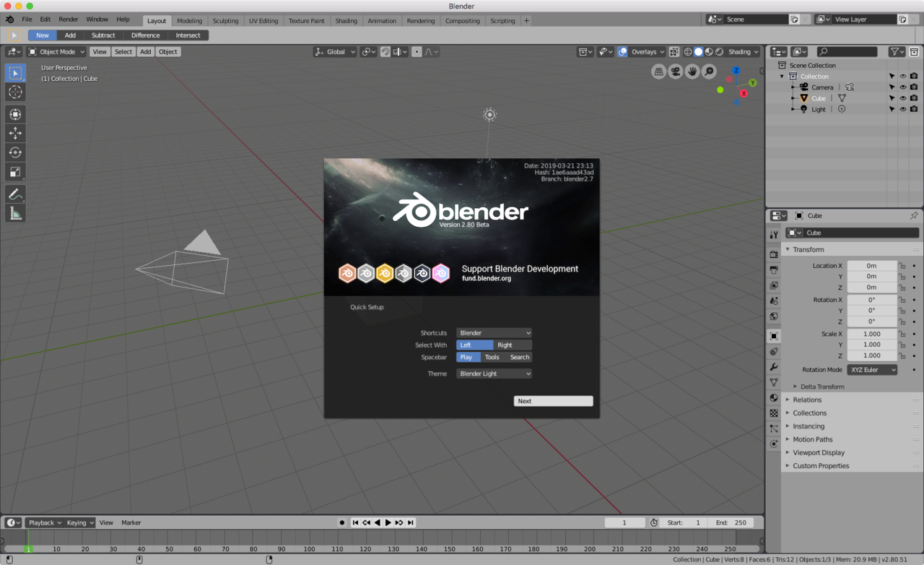Pin the Cube properties panel
The height and width of the screenshot is (565, 924).
(x=914, y=215)
